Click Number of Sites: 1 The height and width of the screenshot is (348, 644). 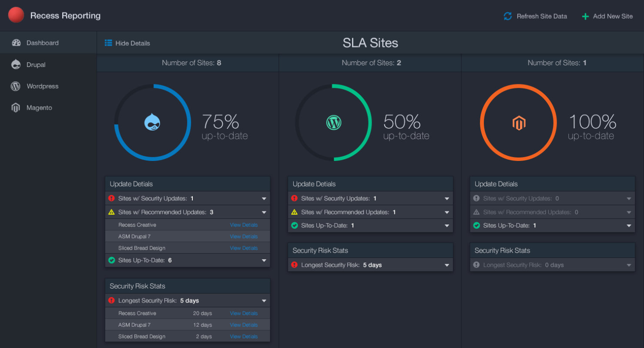point(557,63)
